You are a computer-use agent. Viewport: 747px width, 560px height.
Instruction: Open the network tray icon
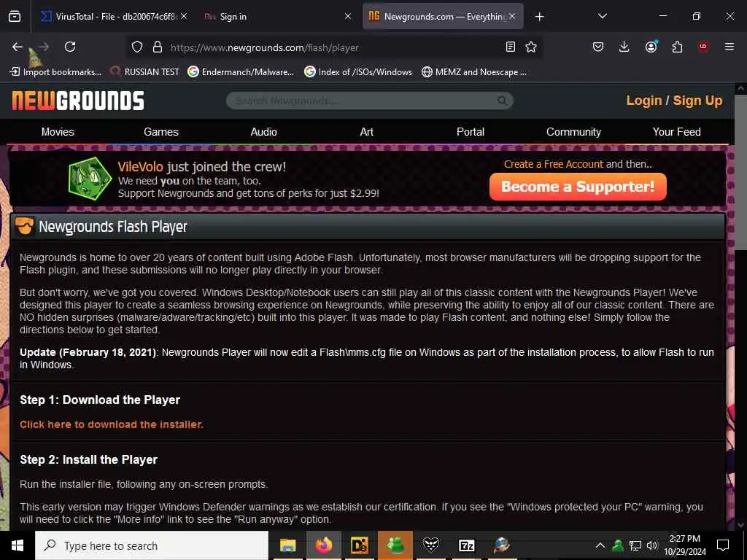(x=635, y=545)
